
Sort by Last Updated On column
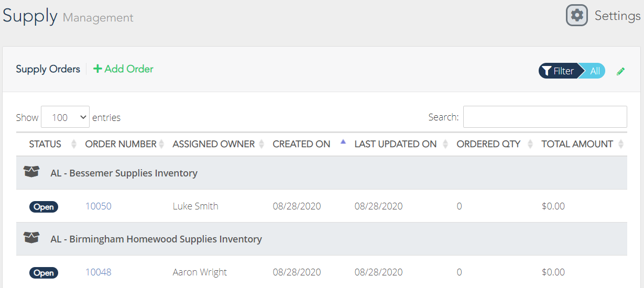tap(396, 144)
